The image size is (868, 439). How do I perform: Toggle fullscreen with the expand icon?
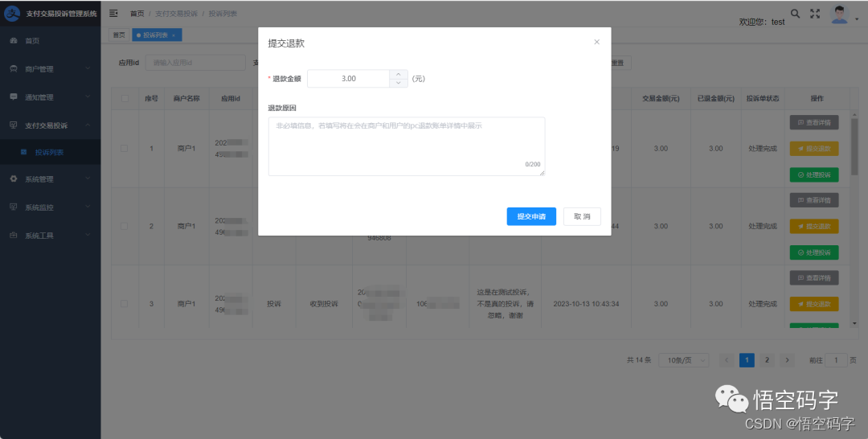[x=815, y=14]
